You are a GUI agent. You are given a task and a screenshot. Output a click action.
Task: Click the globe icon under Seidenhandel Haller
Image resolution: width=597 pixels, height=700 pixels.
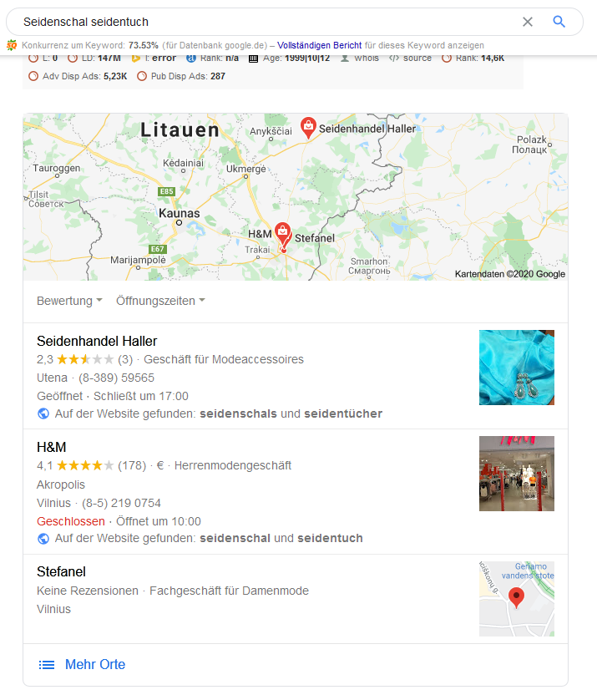tap(43, 413)
